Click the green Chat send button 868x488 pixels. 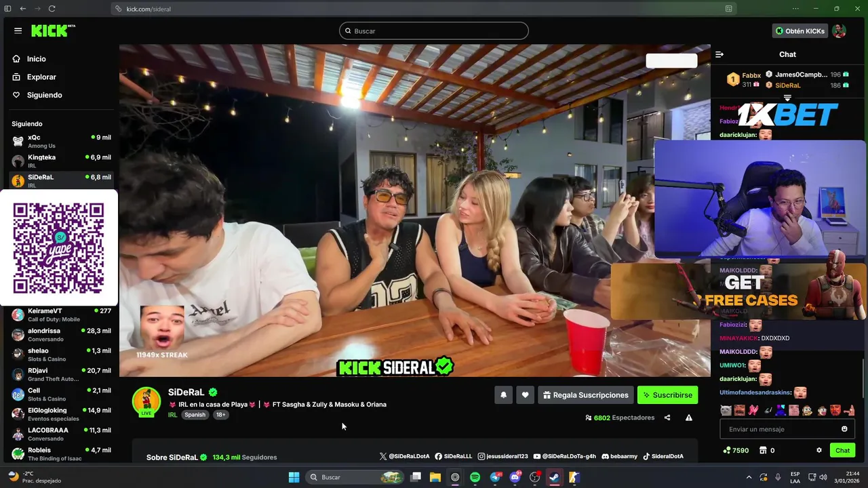pos(842,450)
